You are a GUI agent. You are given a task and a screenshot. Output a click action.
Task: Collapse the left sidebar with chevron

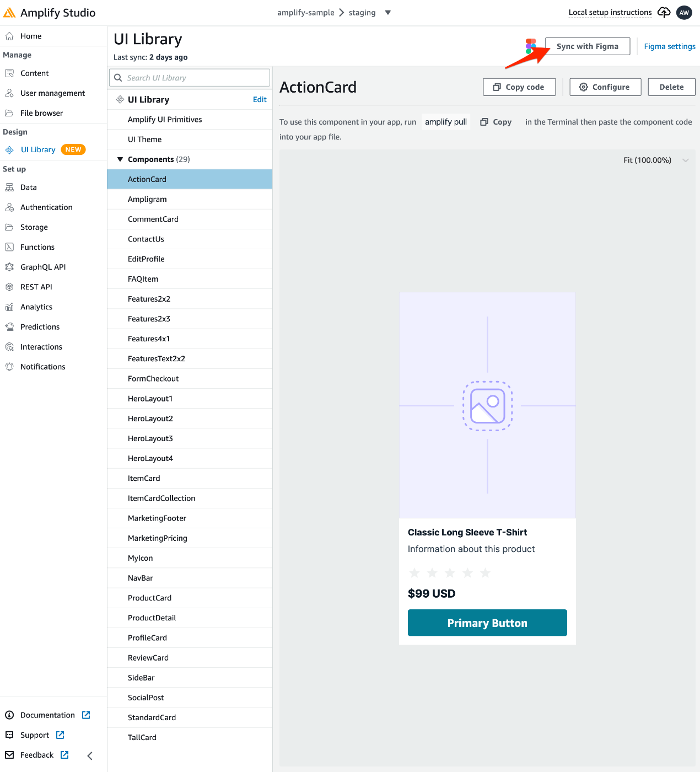[x=90, y=755]
